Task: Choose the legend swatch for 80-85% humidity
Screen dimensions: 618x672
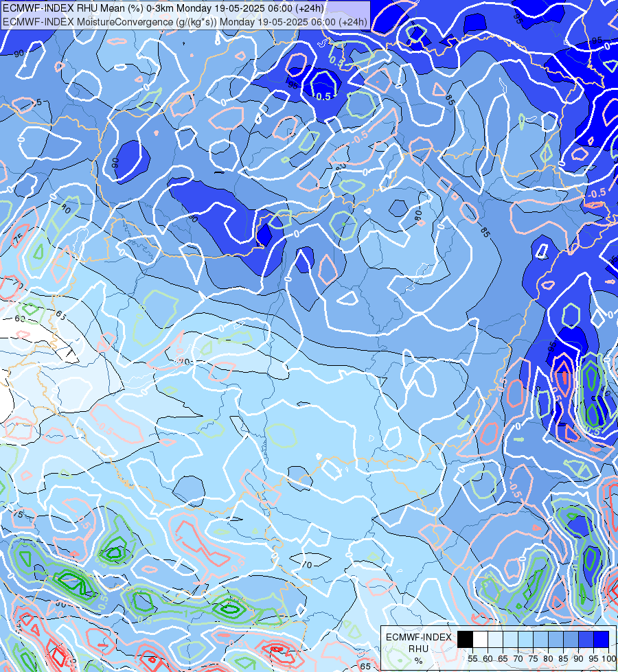Action: (556, 639)
